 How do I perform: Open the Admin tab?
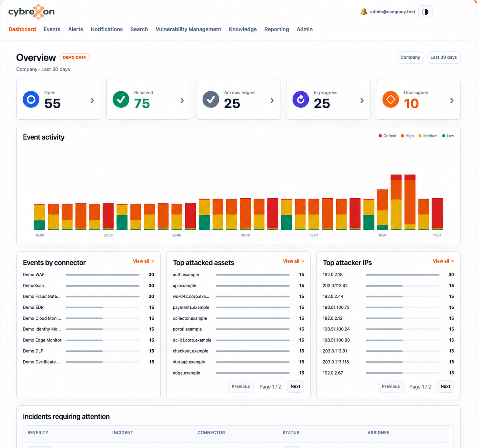point(304,29)
